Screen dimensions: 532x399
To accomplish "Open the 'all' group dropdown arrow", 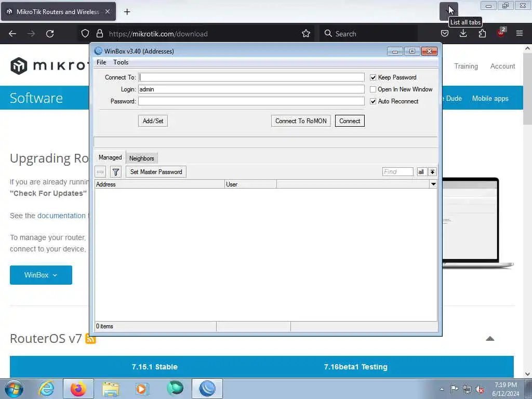I will (432, 172).
